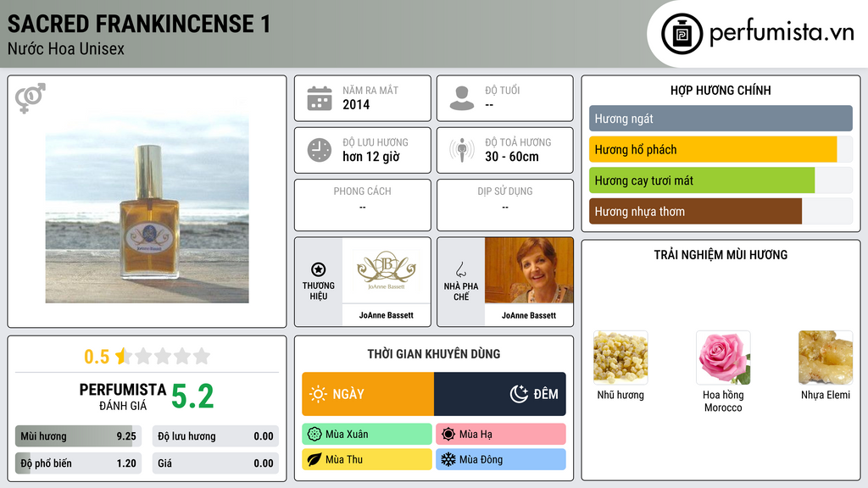Click the 0.5 star rating number
This screenshot has width=868, height=488.
coord(97,357)
